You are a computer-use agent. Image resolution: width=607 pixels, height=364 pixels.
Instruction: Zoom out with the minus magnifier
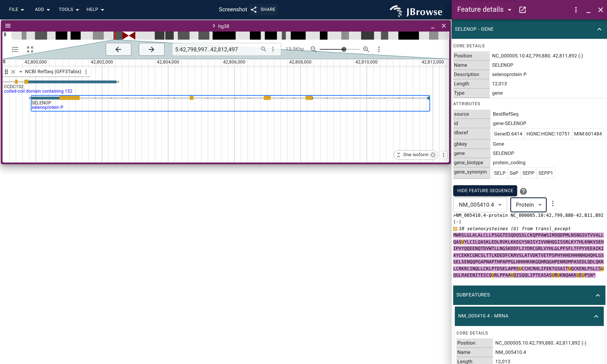tap(313, 49)
